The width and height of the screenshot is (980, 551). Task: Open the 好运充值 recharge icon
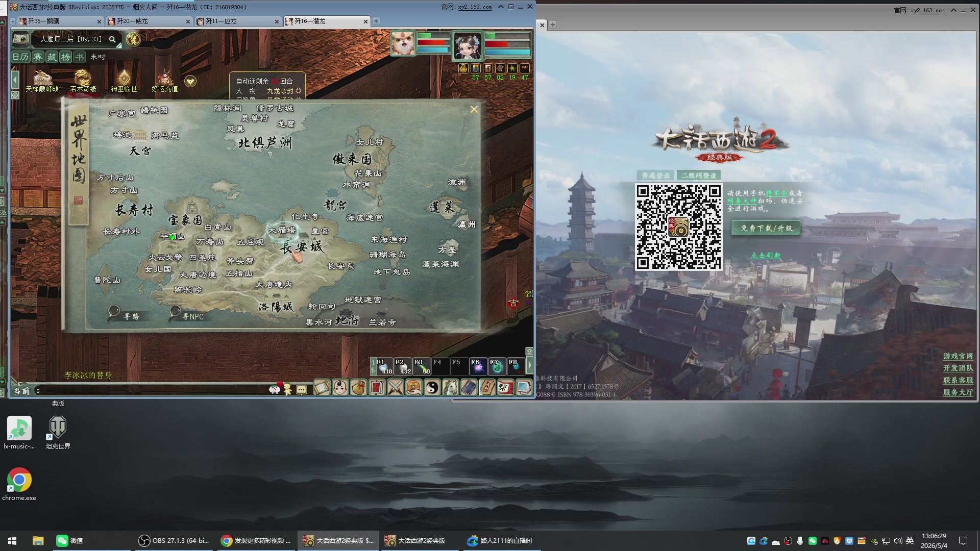[164, 81]
